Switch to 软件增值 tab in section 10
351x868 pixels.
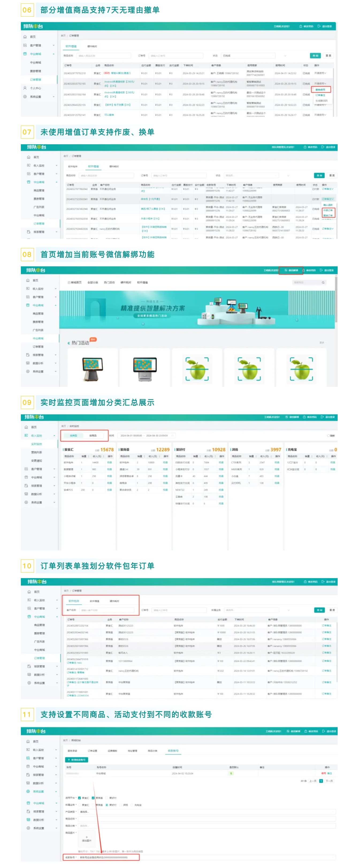(x=94, y=601)
